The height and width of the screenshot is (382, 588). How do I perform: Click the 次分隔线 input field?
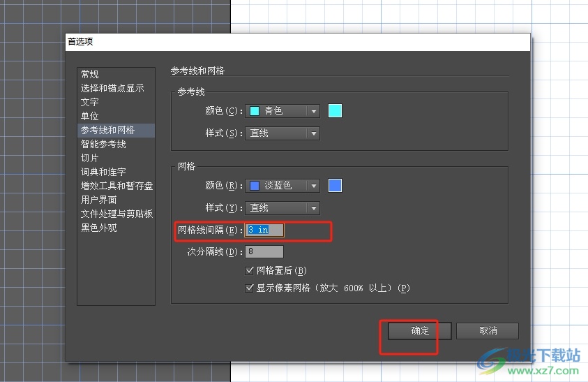click(x=264, y=251)
